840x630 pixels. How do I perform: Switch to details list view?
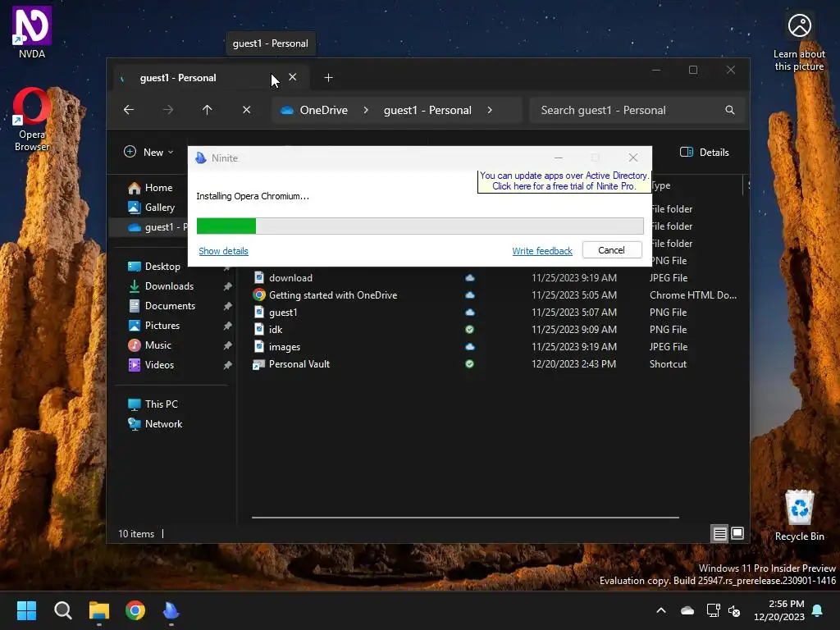[x=719, y=533]
